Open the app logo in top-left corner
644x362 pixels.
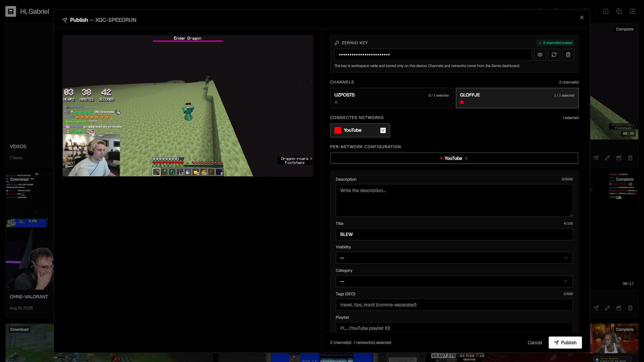click(11, 11)
